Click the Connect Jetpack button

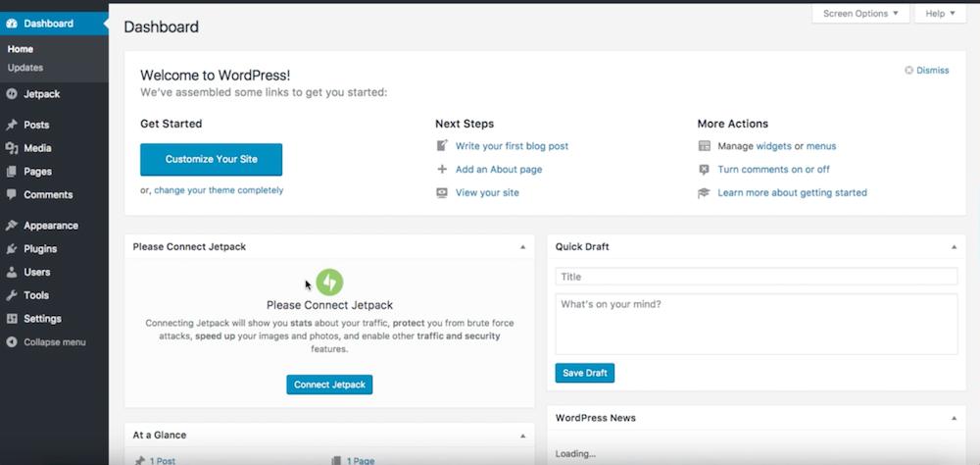pyautogui.click(x=329, y=385)
